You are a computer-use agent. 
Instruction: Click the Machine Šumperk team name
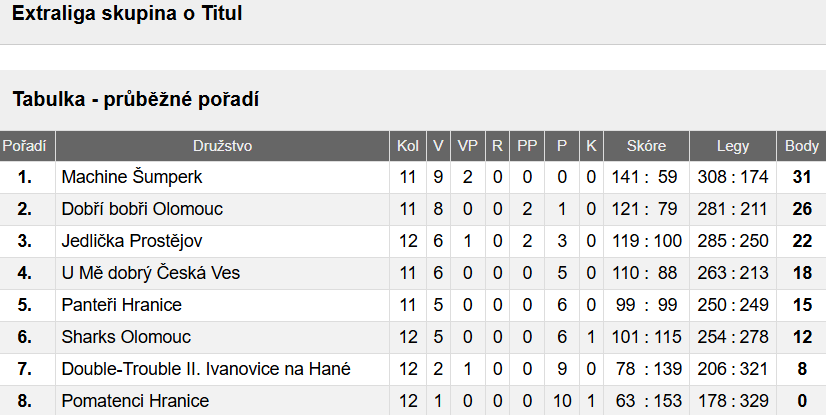click(132, 177)
